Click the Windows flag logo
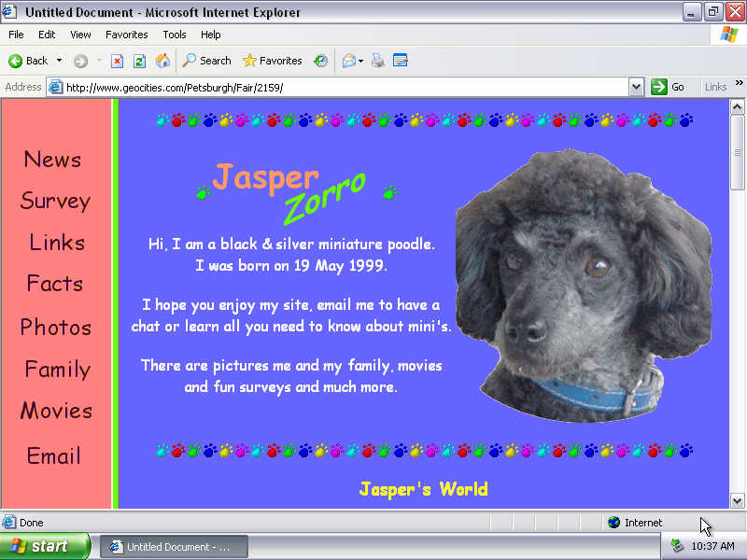The image size is (747, 560). (x=728, y=35)
